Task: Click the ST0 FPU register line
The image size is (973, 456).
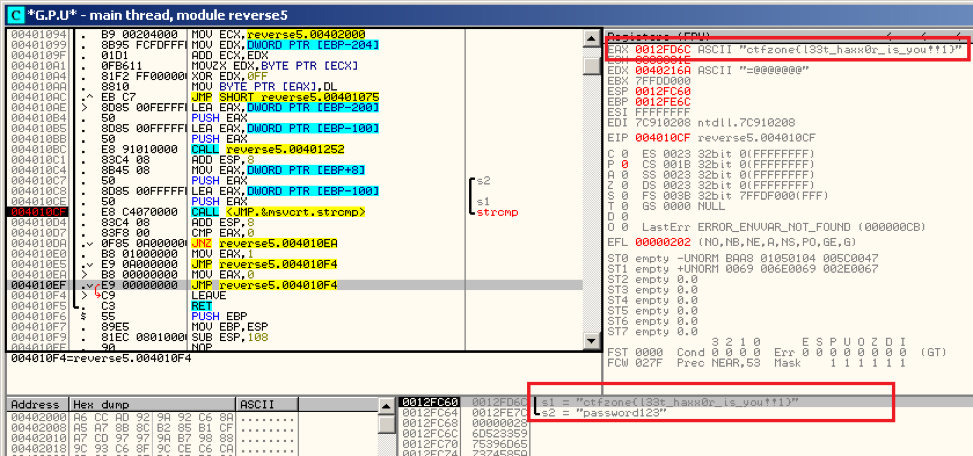Action: tap(743, 258)
